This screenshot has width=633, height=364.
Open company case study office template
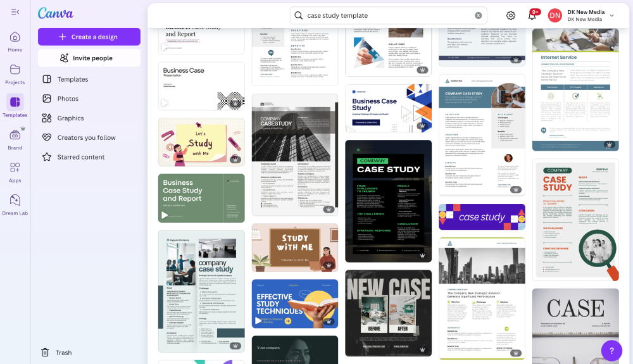[201, 291]
